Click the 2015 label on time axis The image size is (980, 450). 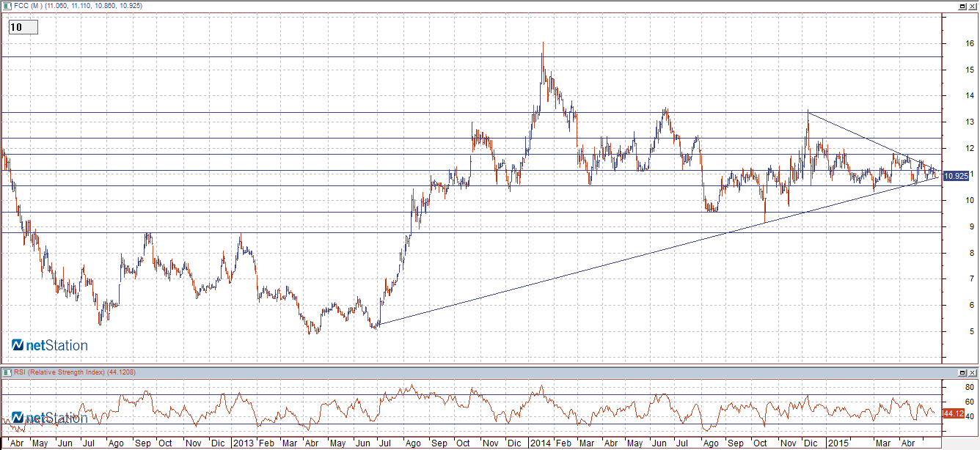(836, 443)
